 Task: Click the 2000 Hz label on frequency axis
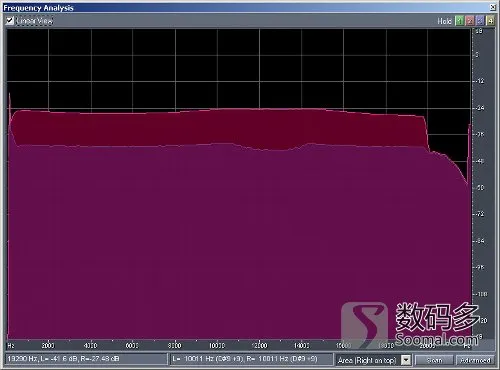click(48, 345)
